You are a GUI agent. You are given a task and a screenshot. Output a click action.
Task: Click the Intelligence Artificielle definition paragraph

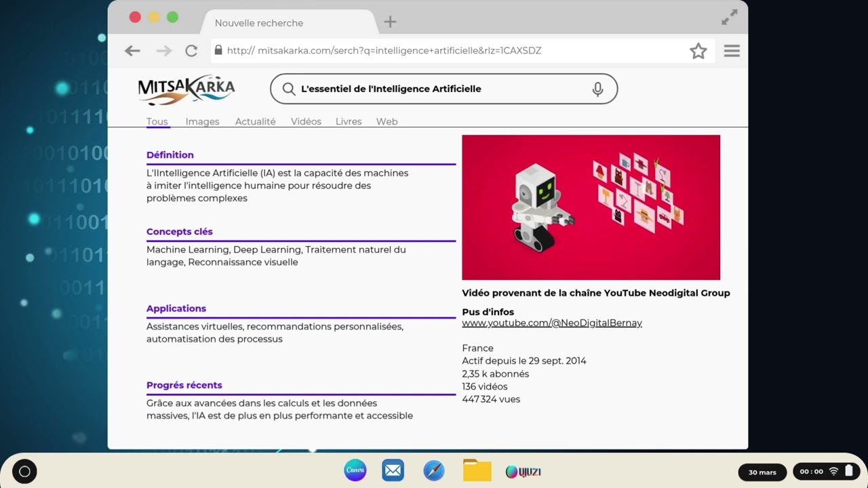pyautogui.click(x=277, y=186)
